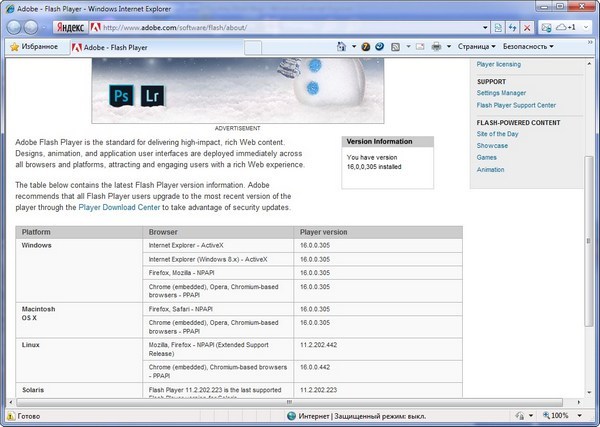Open the RSS feeds icon
Viewport: 600px width, 427px height.
[x=395, y=47]
